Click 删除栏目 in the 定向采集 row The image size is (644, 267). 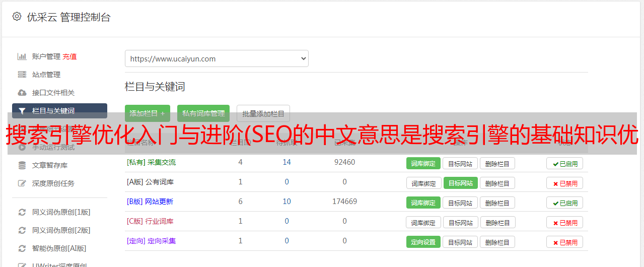pos(497,242)
